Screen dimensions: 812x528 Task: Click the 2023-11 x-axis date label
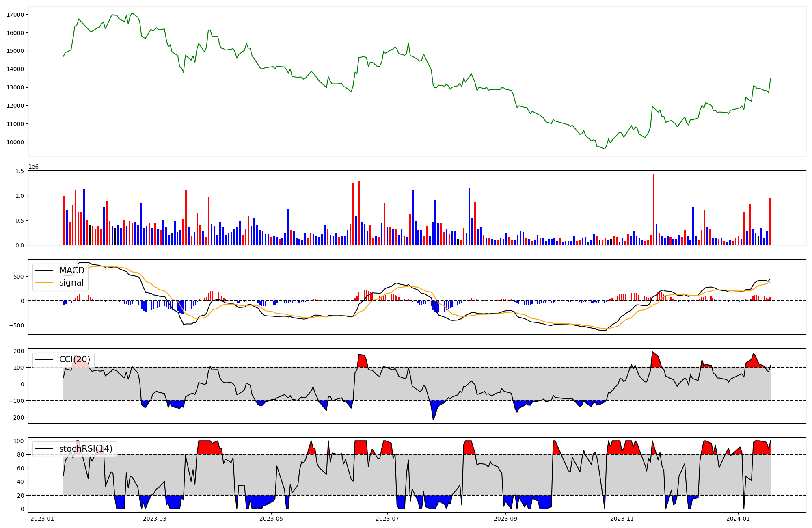[x=622, y=519]
